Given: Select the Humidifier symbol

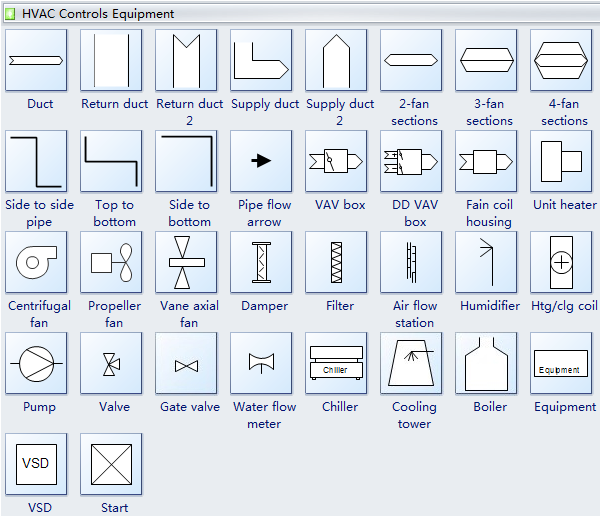Looking at the screenshot, I should tap(486, 262).
